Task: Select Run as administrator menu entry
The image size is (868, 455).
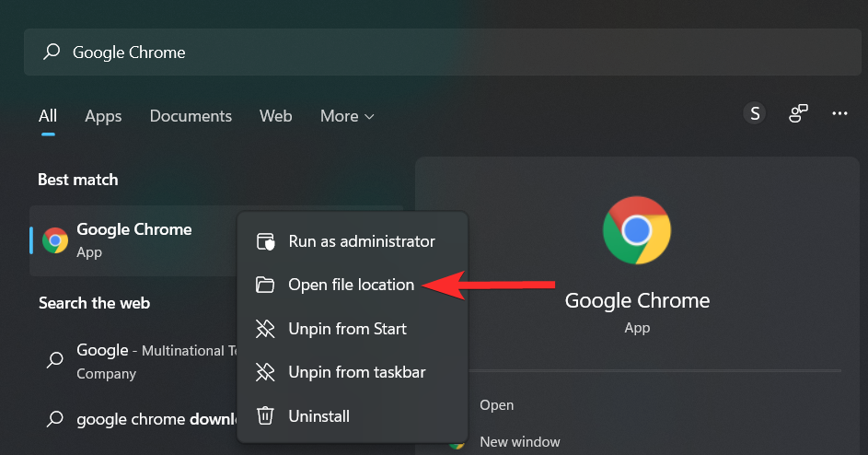Action: 362,241
